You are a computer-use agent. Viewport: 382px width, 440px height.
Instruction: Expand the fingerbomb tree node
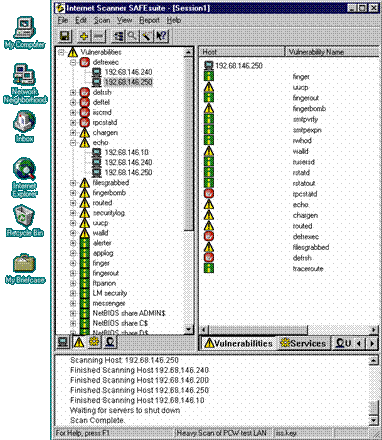pos(73,193)
